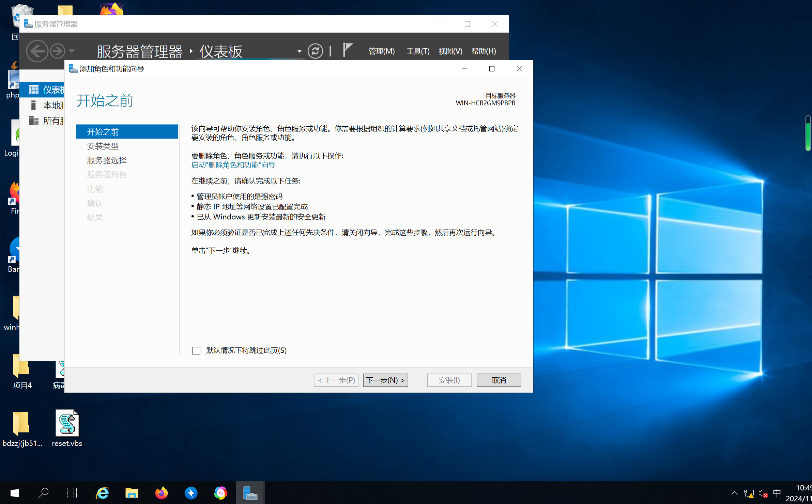
Task: Open the muted volume tray icon
Action: (763, 493)
